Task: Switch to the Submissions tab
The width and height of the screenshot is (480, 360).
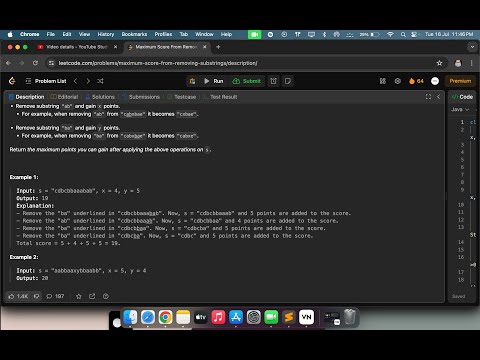Action: [x=141, y=97]
